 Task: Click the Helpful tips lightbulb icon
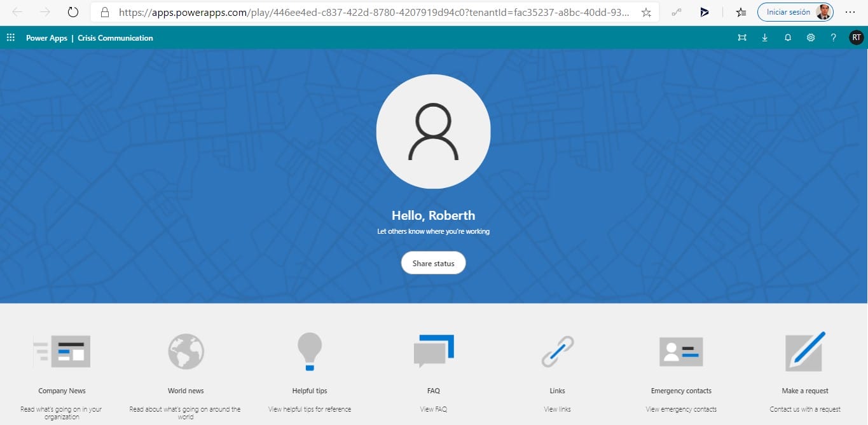point(309,351)
